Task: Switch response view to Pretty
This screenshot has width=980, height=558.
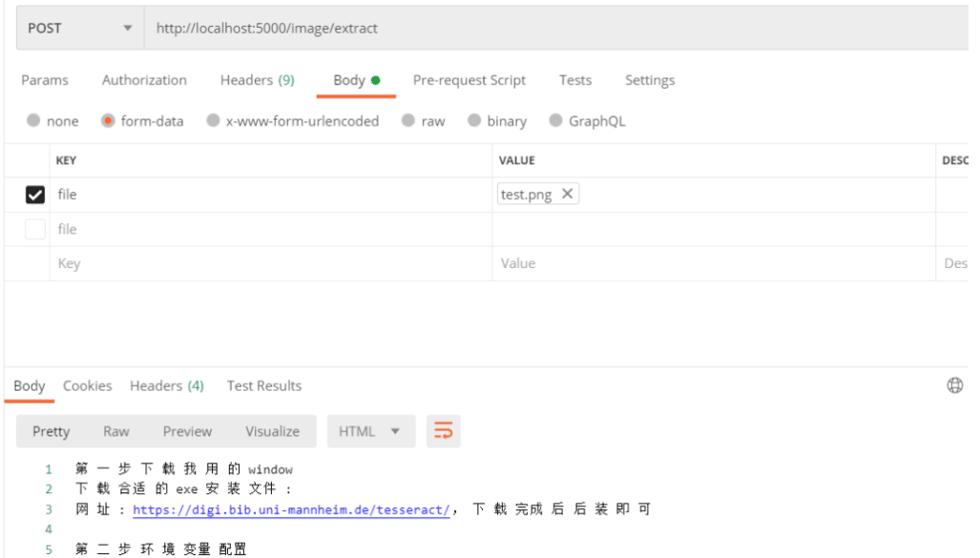Action: 52,431
